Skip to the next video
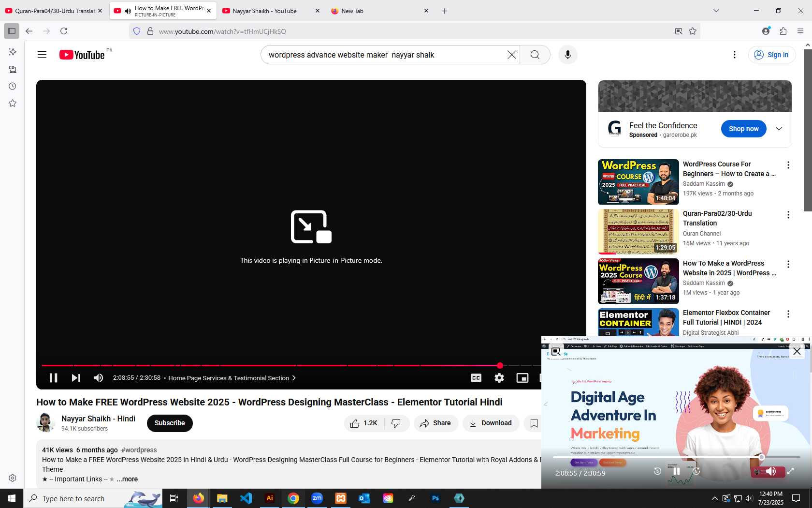This screenshot has width=812, height=508. [x=76, y=378]
